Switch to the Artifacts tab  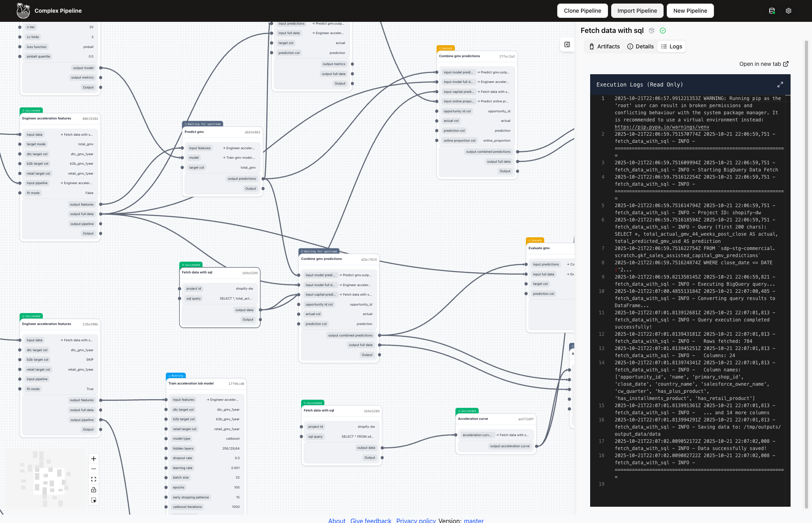click(604, 46)
